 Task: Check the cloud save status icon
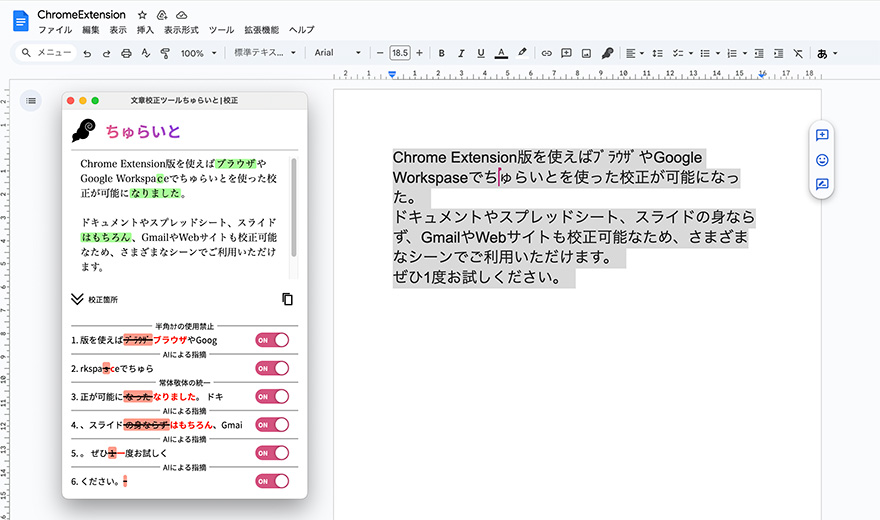pos(181,15)
